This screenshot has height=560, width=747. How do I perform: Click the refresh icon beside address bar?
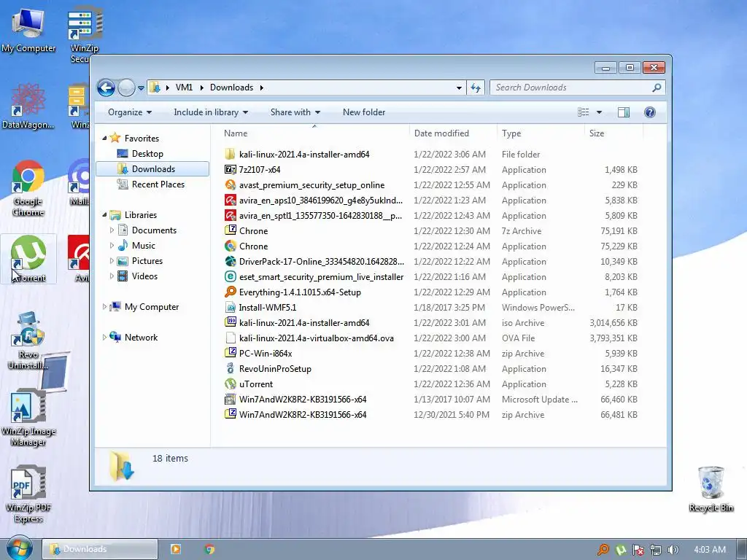pos(476,87)
